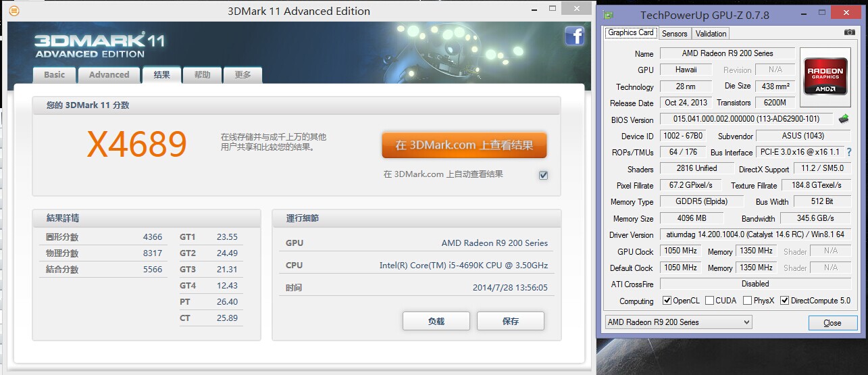This screenshot has width=868, height=375.
Task: Click the Radeon Graphics AMD logo
Action: (x=825, y=76)
